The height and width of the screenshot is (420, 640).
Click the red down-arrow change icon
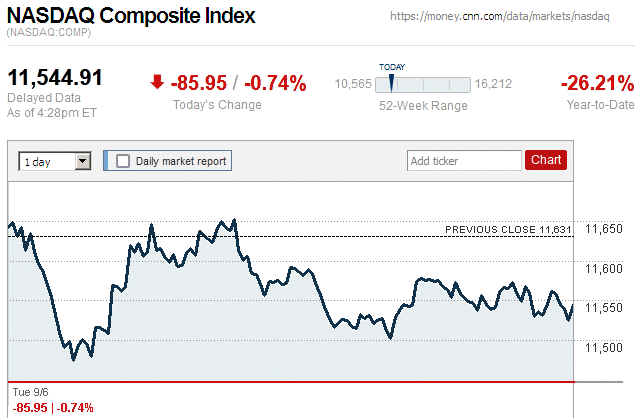156,83
